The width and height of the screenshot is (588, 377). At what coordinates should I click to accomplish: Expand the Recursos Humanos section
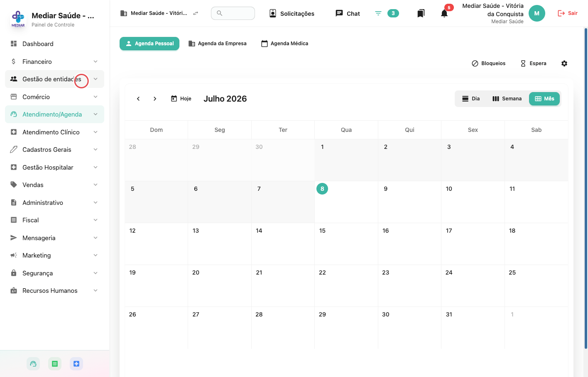54,291
